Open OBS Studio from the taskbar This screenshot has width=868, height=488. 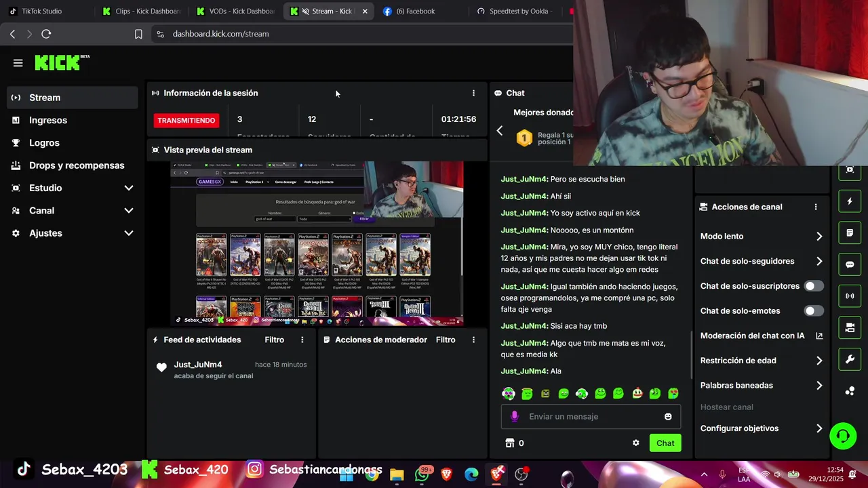coord(521,474)
